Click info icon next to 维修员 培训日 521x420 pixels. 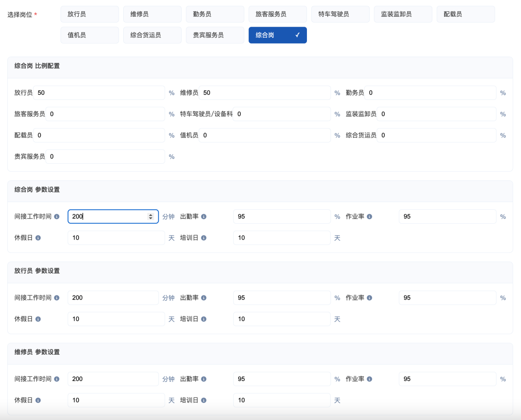204,401
